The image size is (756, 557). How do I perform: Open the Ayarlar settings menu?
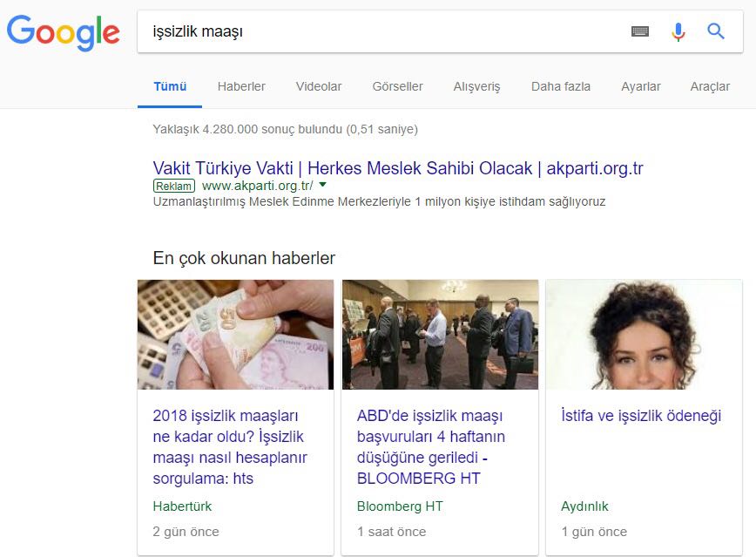[x=641, y=86]
